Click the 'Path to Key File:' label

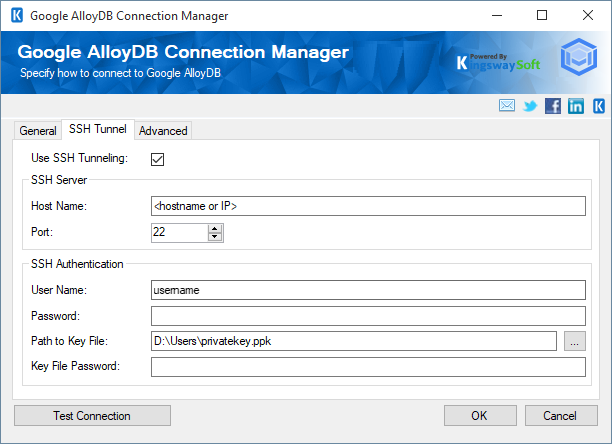(69, 341)
